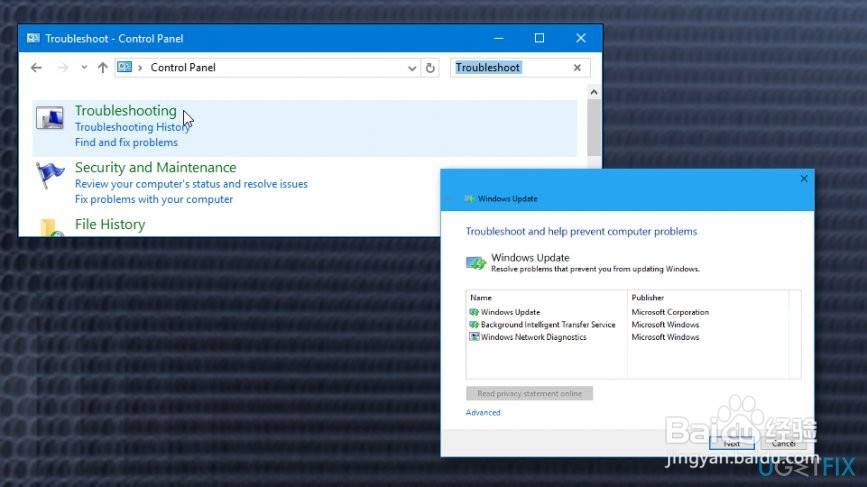Open the Troubleshooting heading link

126,111
